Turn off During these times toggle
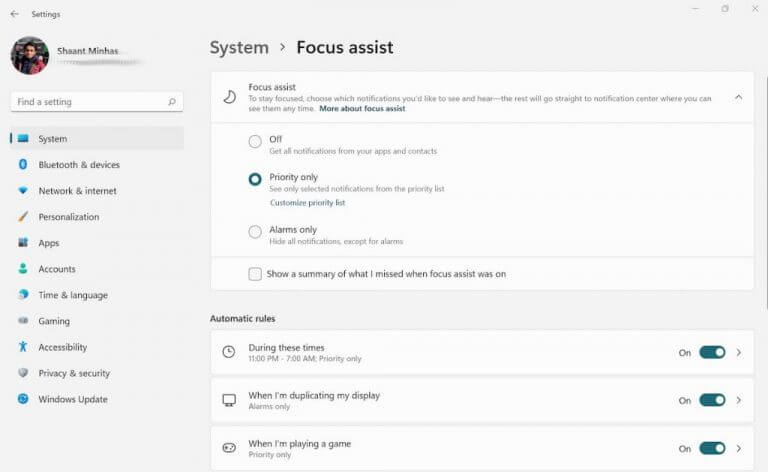768x472 pixels. pos(712,352)
